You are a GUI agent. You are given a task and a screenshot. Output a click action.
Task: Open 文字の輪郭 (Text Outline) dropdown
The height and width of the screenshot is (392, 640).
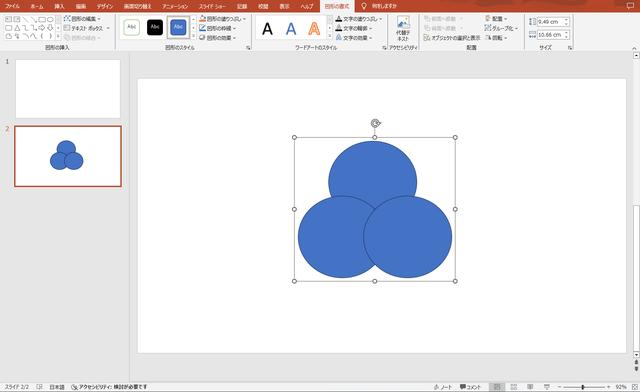(x=353, y=28)
